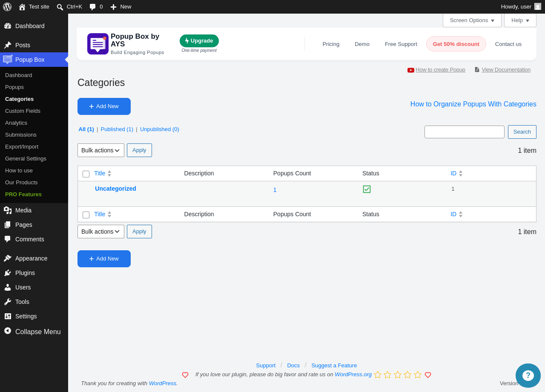Image resolution: width=545 pixels, height=392 pixels.
Task: Click the Users person icon
Action: point(8,287)
